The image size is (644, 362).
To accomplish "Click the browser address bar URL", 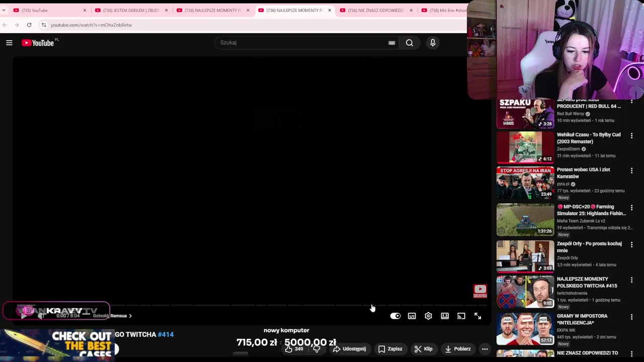I will 91,25.
